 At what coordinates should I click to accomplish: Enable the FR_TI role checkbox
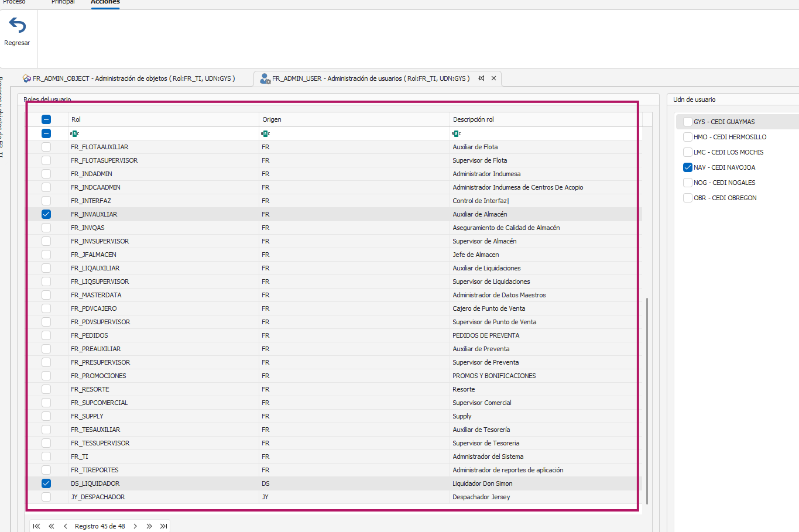pos(46,457)
